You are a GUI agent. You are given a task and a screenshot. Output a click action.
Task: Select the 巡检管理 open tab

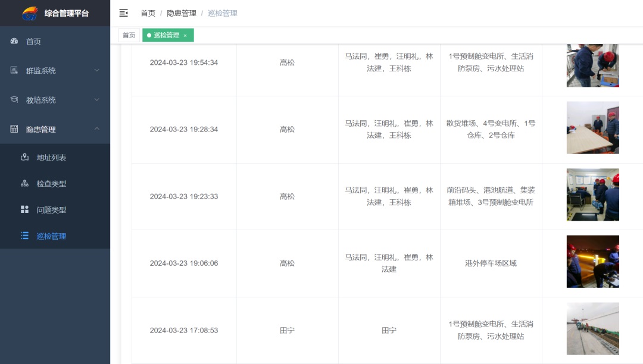(x=166, y=35)
